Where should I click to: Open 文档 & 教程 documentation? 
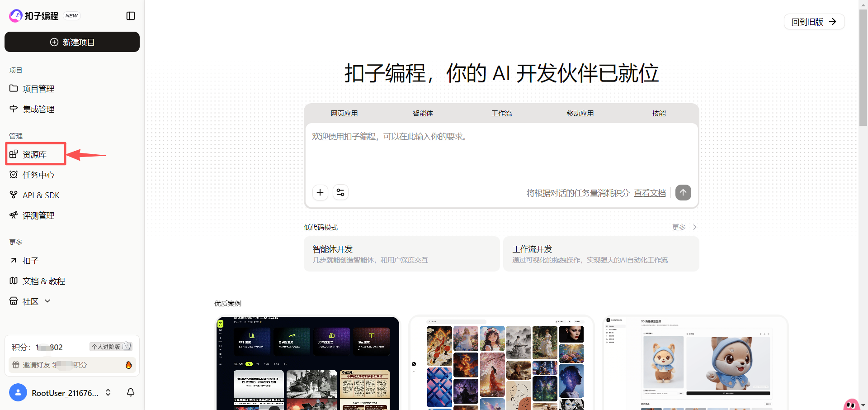point(44,281)
